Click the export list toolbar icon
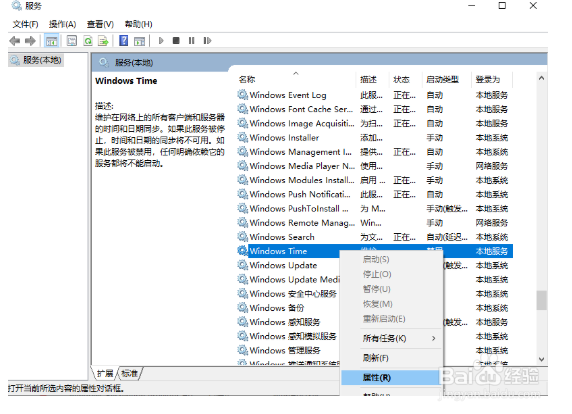 (x=104, y=40)
